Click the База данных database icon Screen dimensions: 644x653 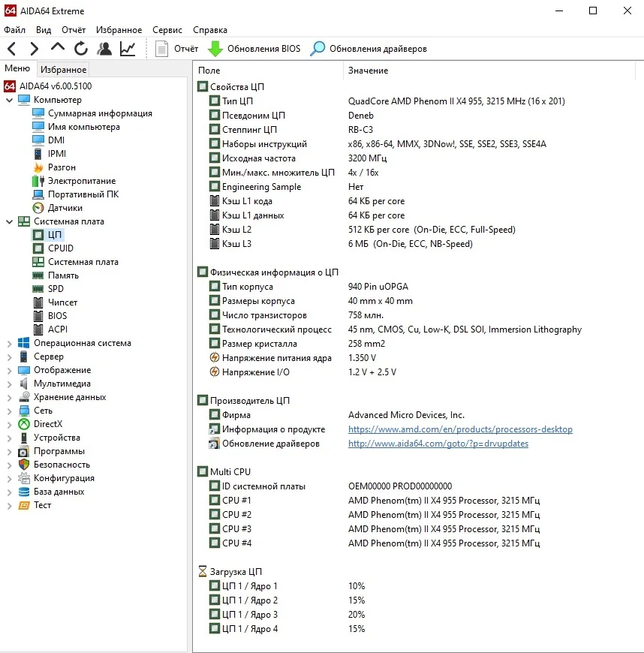(x=24, y=492)
